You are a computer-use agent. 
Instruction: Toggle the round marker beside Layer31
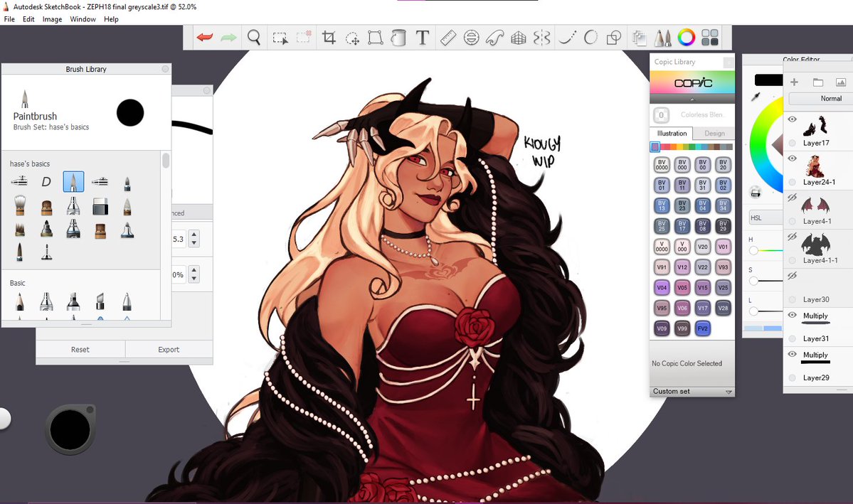pyautogui.click(x=792, y=338)
